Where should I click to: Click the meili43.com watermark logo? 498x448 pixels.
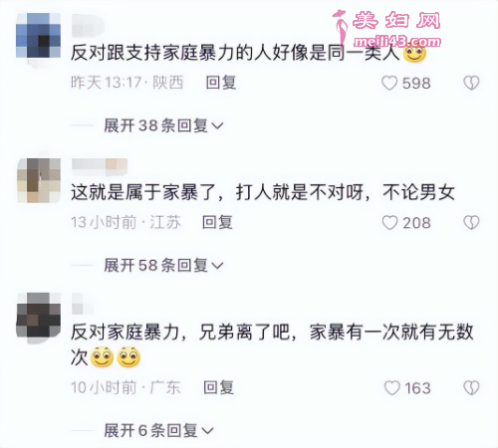(x=387, y=29)
